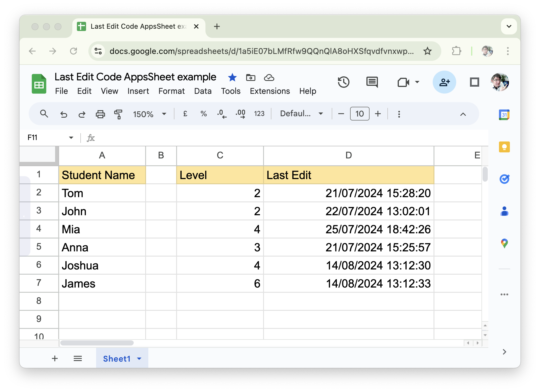
Task: Open Google Keep from side panel
Action: (504, 147)
